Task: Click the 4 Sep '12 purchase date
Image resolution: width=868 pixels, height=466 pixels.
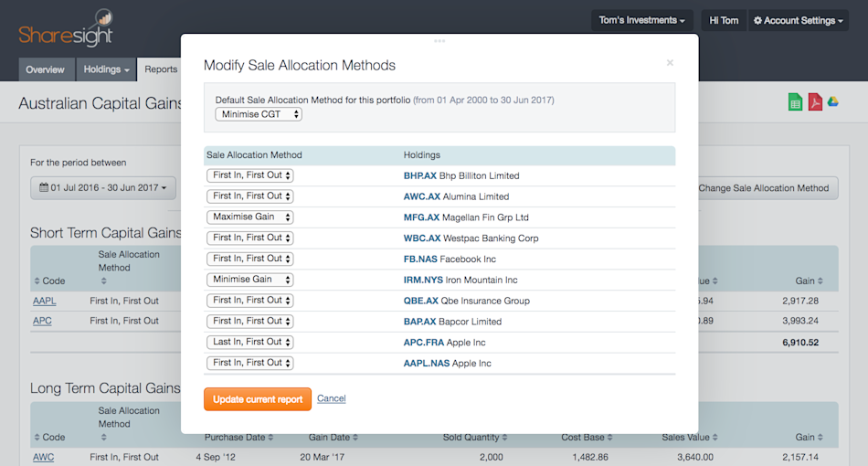Action: [216, 457]
